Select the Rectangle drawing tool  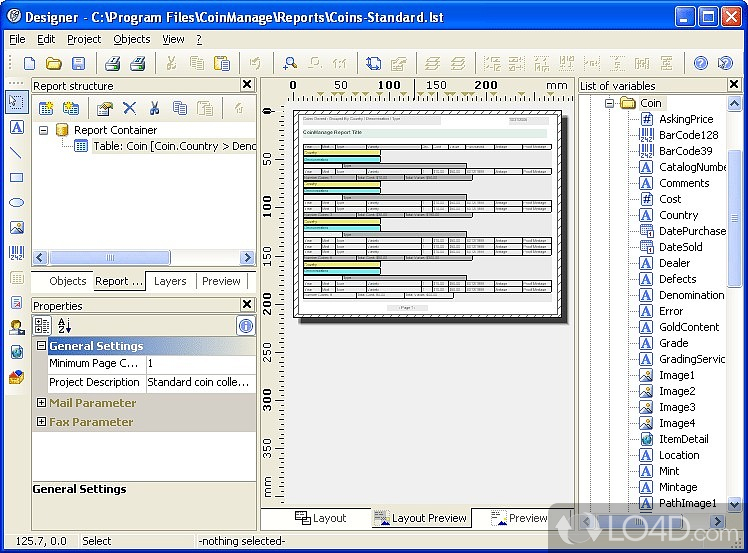[x=16, y=177]
